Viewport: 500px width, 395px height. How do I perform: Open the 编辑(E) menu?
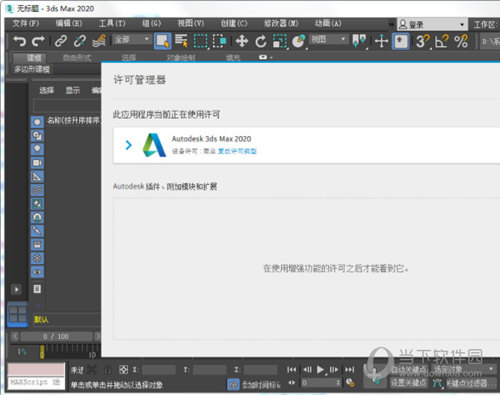point(69,24)
